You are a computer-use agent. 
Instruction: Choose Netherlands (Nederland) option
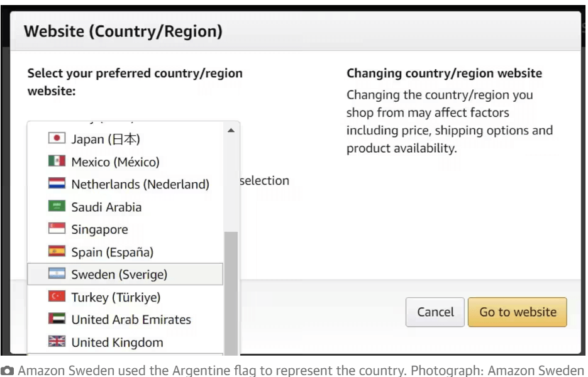click(140, 184)
